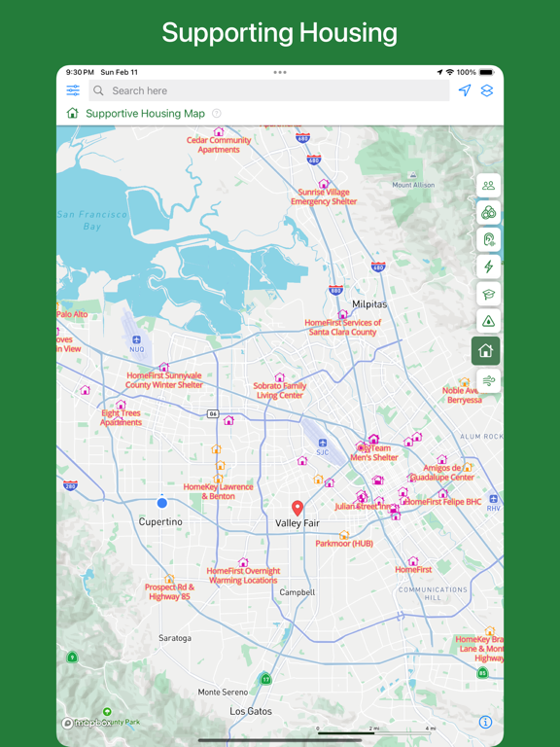Image resolution: width=560 pixels, height=747 pixels.
Task: Click the HomeFirst Felipe BHC label
Action: pyautogui.click(x=442, y=502)
